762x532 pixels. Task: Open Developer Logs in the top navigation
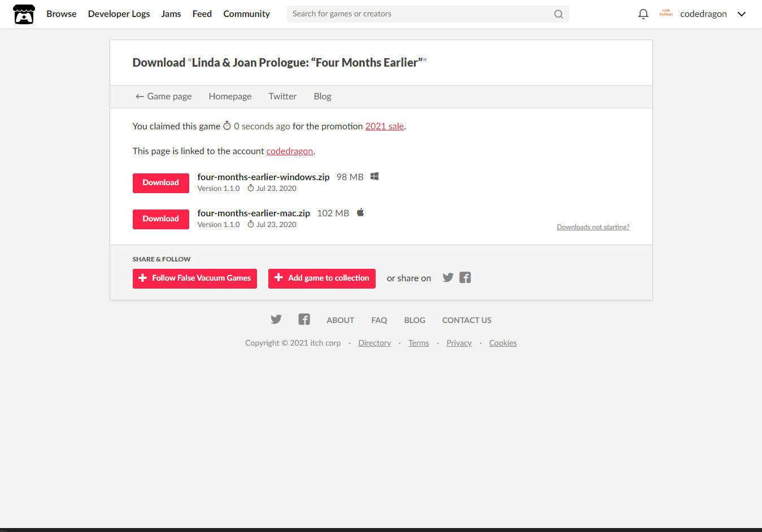[x=119, y=14]
